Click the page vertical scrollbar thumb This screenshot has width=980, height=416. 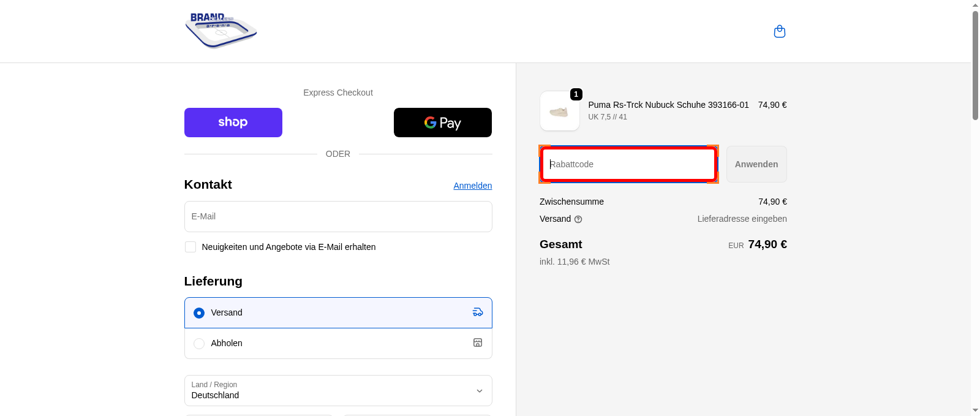(975, 64)
